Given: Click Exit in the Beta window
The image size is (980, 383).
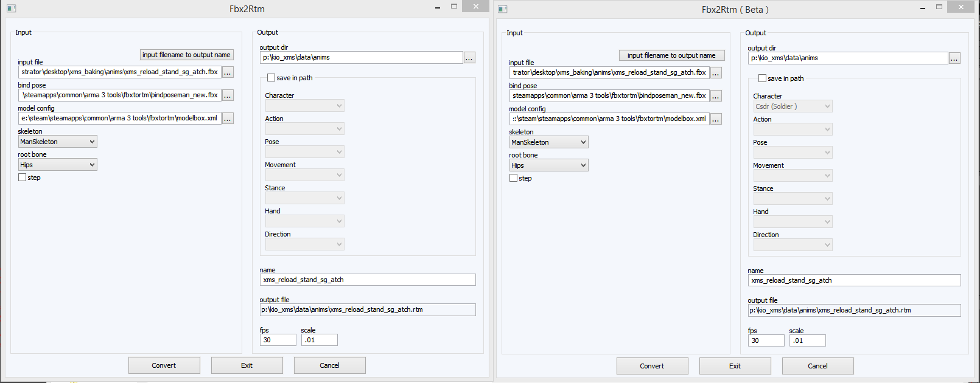Looking at the screenshot, I should pyautogui.click(x=735, y=366).
